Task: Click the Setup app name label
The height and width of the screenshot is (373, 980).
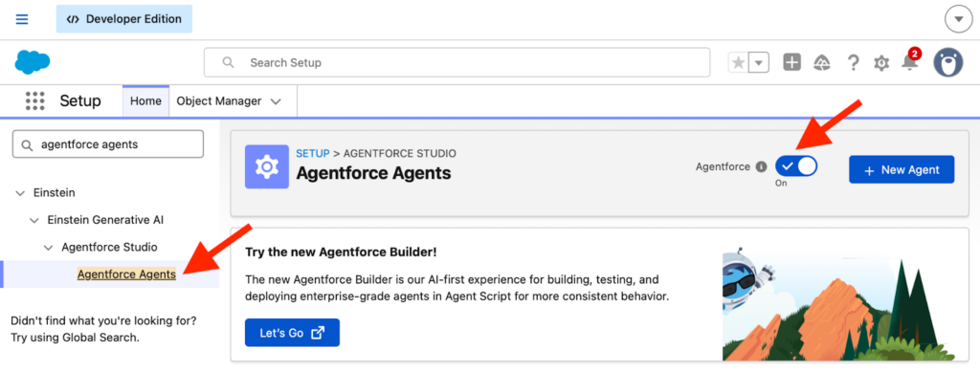Action: [80, 101]
